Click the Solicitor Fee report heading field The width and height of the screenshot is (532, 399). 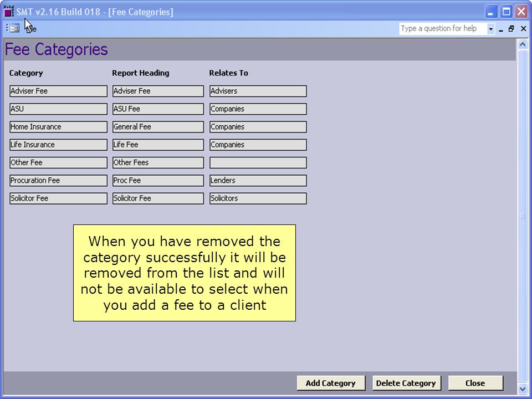[x=158, y=198]
